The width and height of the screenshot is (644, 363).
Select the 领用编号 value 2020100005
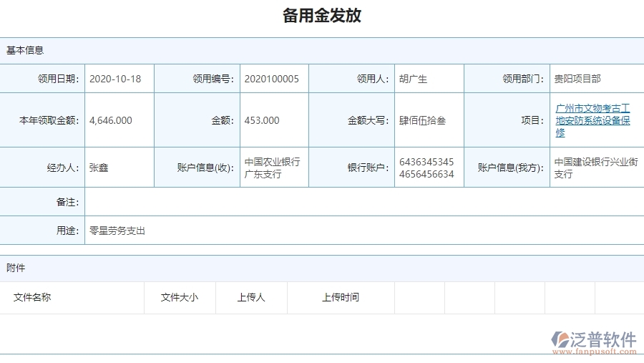pos(272,79)
